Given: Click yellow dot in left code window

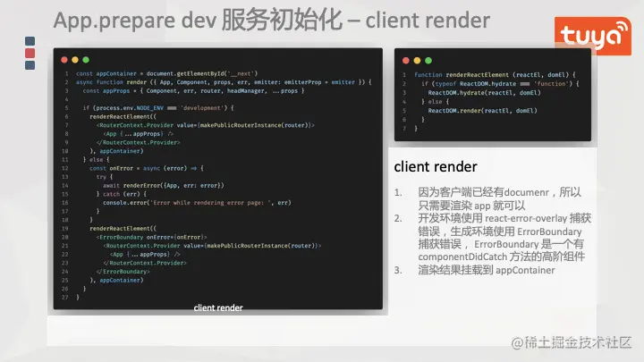Looking at the screenshot, I should pyautogui.click(x=75, y=60).
